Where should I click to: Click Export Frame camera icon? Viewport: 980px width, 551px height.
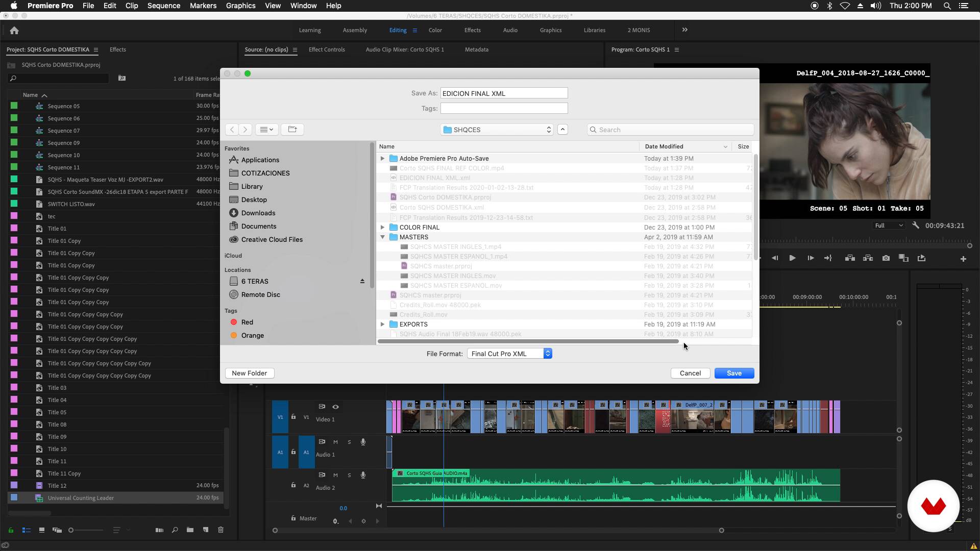pos(886,258)
